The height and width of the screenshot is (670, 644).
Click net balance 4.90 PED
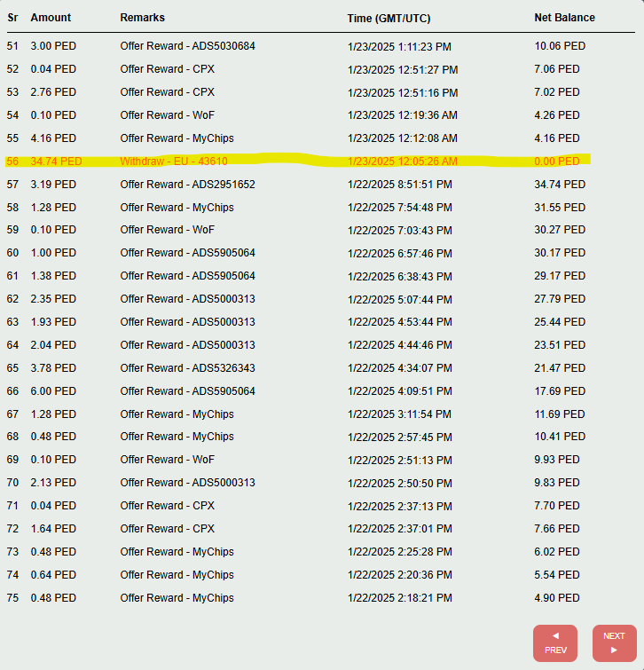[557, 598]
